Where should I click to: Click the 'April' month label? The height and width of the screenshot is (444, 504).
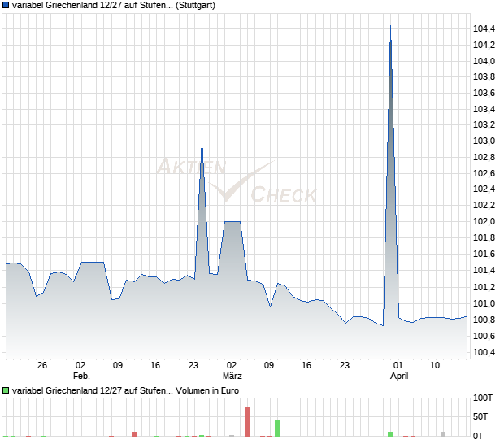(x=399, y=376)
